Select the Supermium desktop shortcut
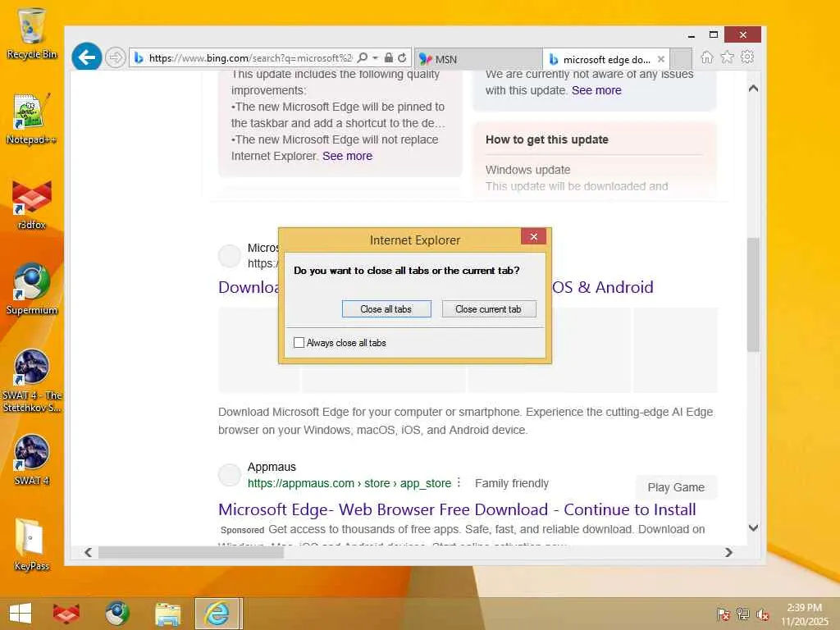840x630 pixels. (x=32, y=290)
